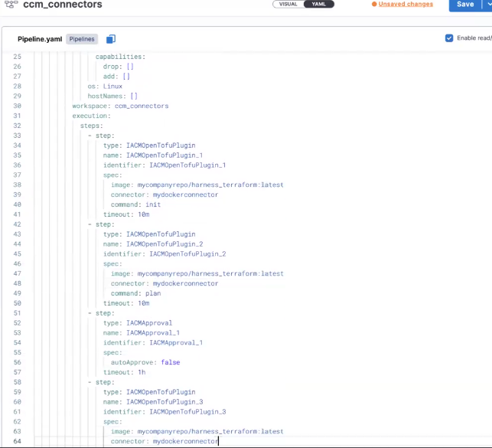Screen dimensions: 492x448
Task: Click line number 33 in the gutter
Action: coord(18,136)
